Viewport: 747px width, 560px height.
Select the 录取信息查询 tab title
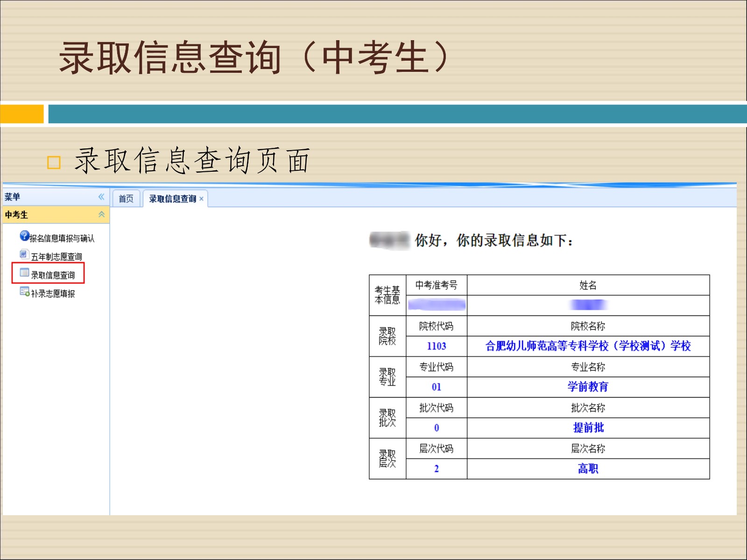point(172,199)
